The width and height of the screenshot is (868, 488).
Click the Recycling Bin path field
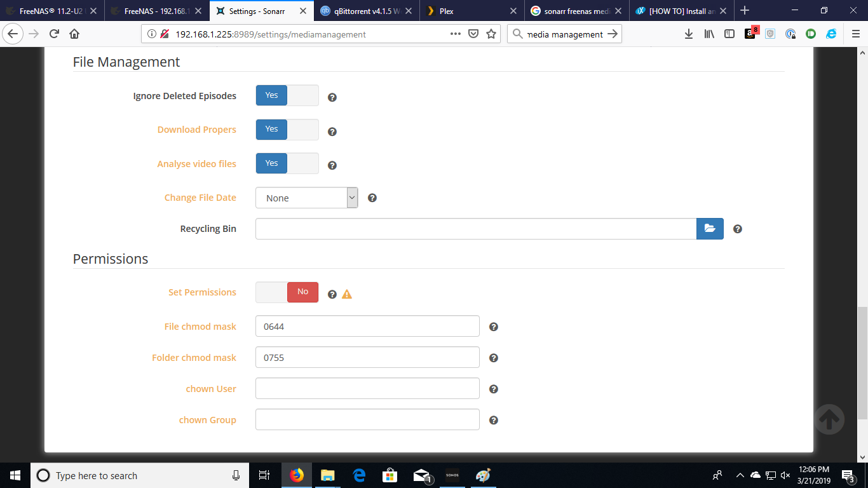pos(476,229)
